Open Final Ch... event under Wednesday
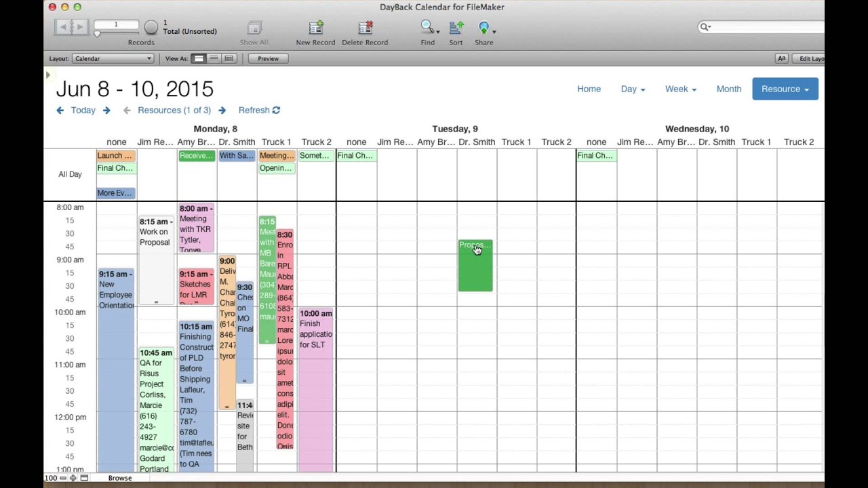This screenshot has width=868, height=488. pyautogui.click(x=596, y=156)
